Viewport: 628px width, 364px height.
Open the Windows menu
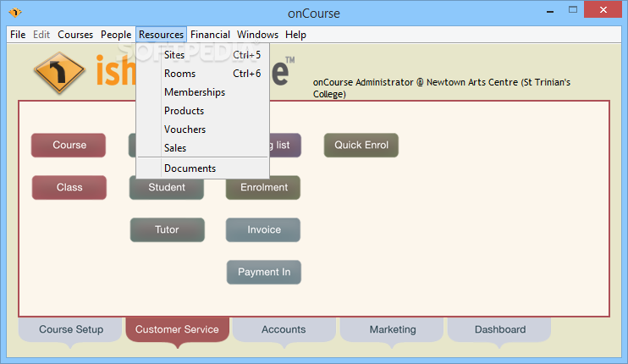click(x=257, y=35)
